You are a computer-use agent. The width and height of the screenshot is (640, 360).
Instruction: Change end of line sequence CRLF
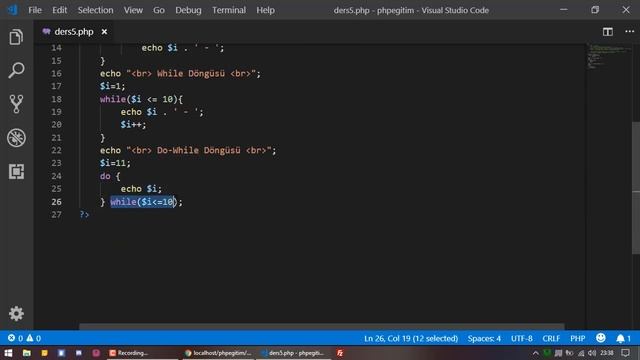tap(551, 338)
